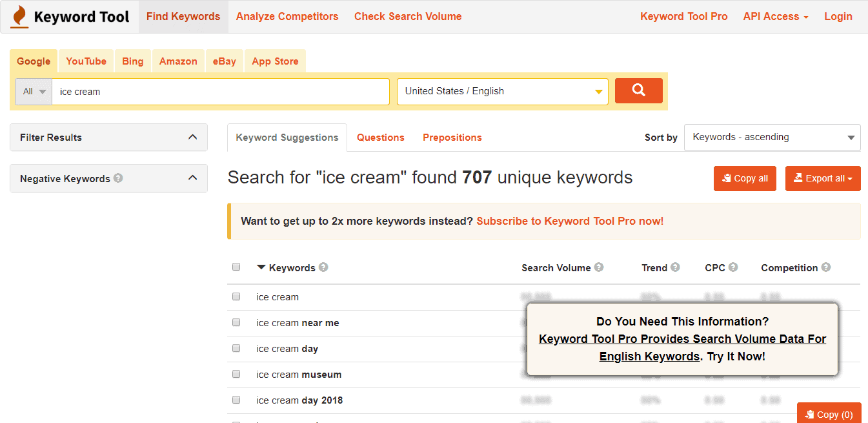
Task: Check the select-all checkbox in table header
Action: point(236,266)
